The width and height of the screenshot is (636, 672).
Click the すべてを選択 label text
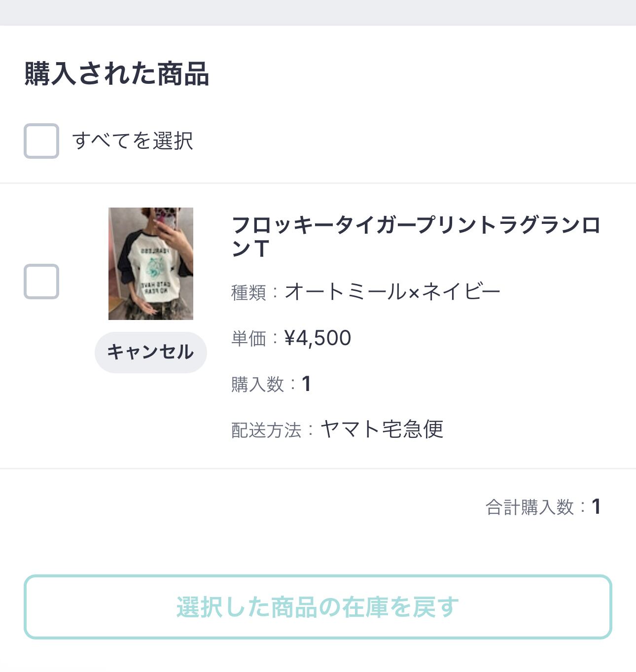tap(132, 141)
